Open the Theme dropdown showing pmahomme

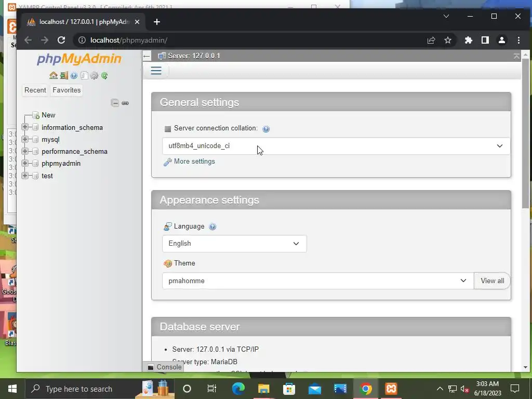318,281
